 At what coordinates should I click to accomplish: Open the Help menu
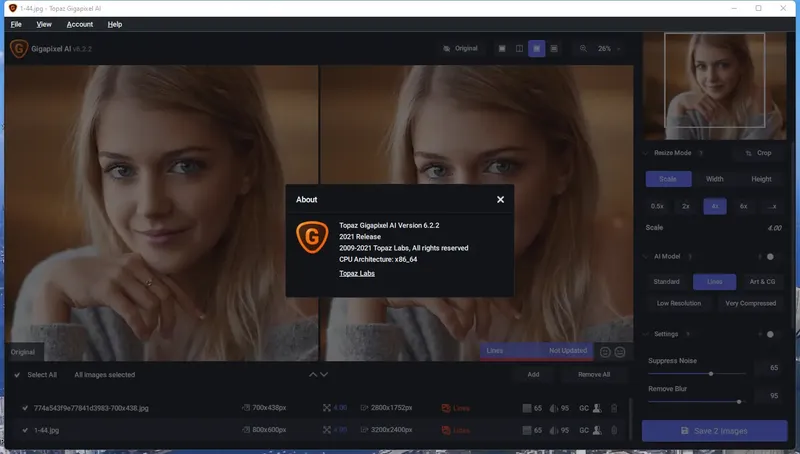(x=115, y=24)
